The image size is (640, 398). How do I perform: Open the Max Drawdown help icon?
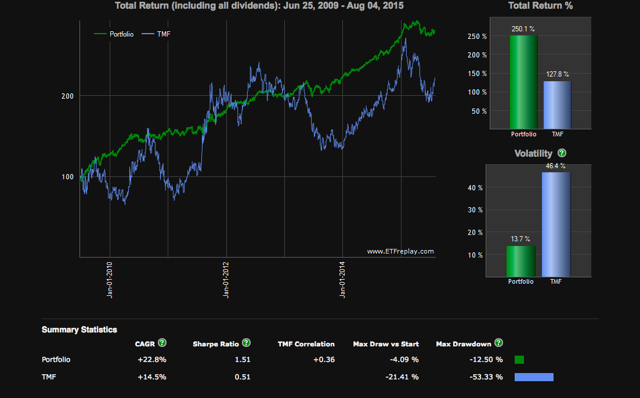(498, 342)
